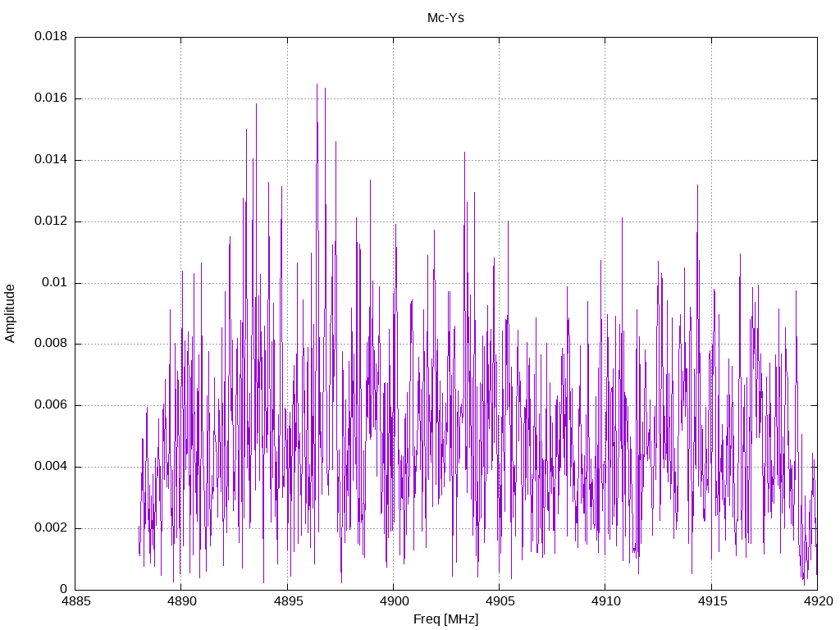Click the Freq [MHz] axis label
Image resolution: width=840 pixels, height=630 pixels.
click(x=445, y=619)
